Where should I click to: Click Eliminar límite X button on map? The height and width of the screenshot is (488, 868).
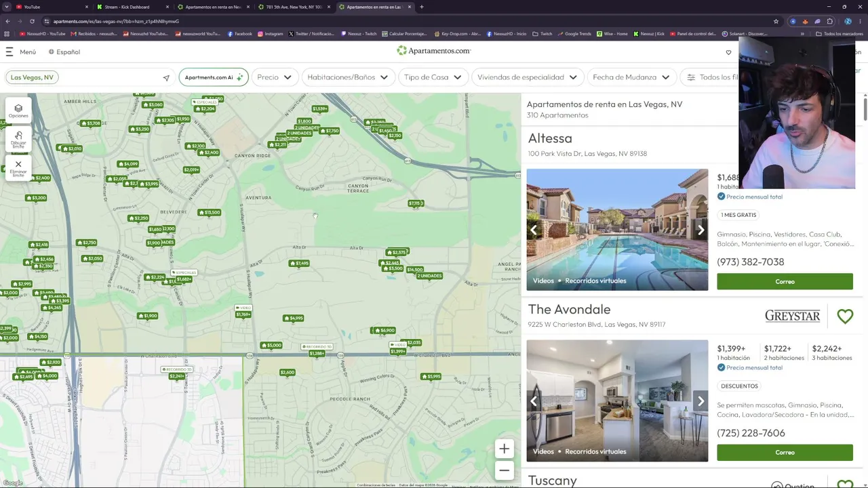(18, 167)
